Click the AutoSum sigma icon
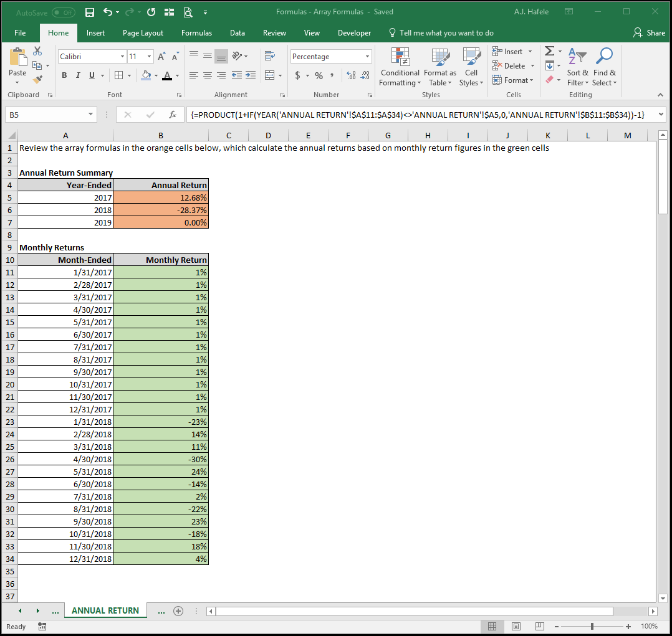The width and height of the screenshot is (672, 636). point(549,51)
